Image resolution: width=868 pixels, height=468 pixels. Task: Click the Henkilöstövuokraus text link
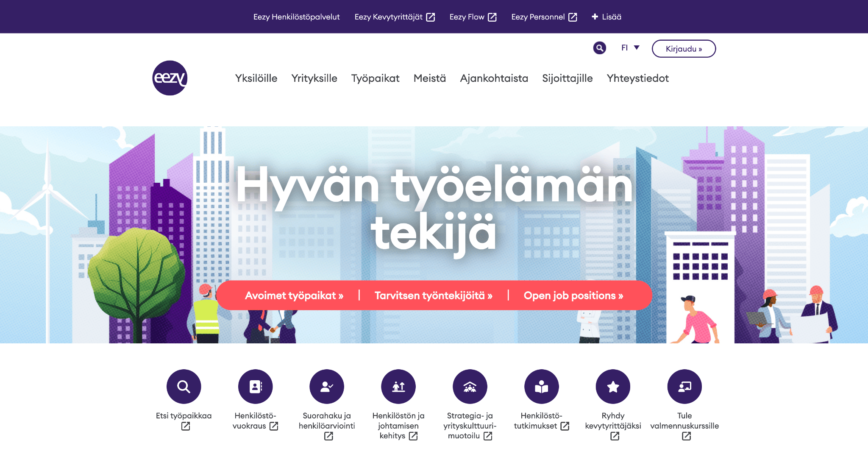pos(255,421)
